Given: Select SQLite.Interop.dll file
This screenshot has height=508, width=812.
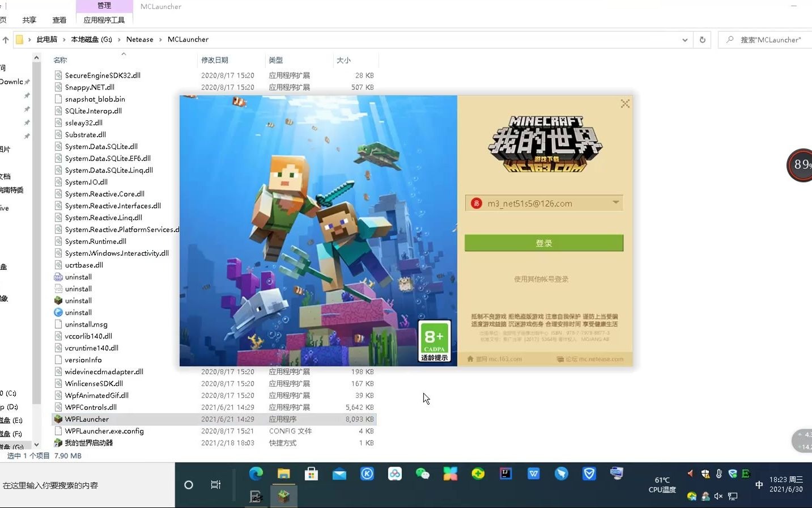Looking at the screenshot, I should tap(93, 111).
